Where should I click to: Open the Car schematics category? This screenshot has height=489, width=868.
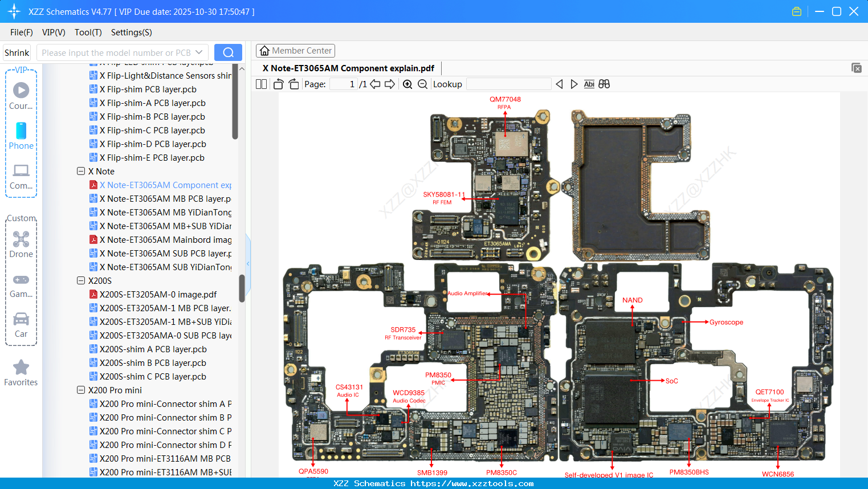[21, 324]
